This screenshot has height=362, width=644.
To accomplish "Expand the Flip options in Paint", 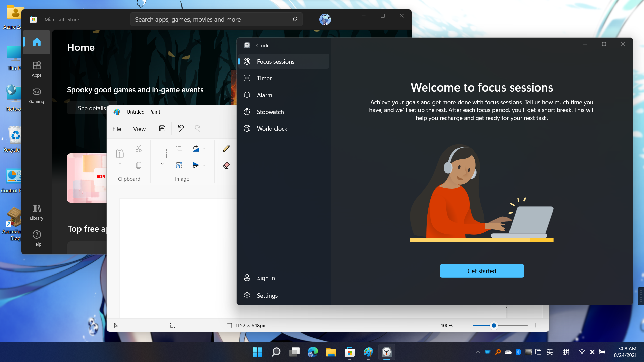I will [x=205, y=165].
